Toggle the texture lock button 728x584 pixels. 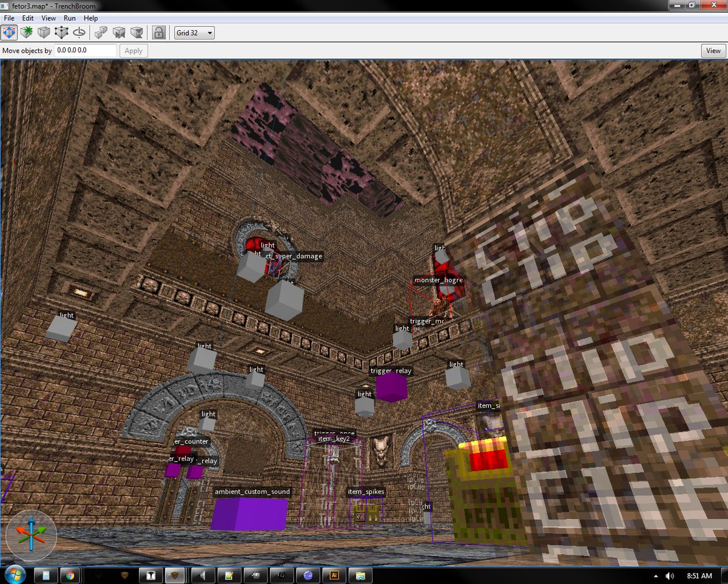tap(159, 32)
